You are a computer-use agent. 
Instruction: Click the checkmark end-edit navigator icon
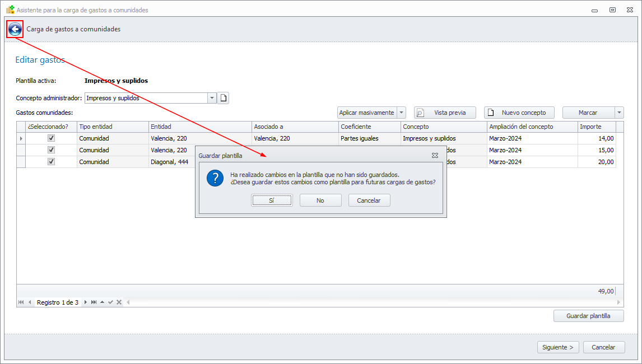110,302
